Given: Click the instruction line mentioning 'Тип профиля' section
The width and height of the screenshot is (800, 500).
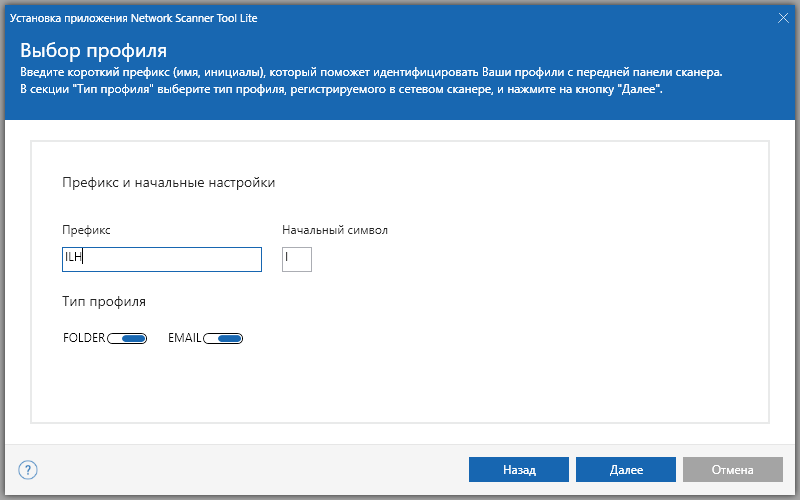Looking at the screenshot, I should [341, 89].
